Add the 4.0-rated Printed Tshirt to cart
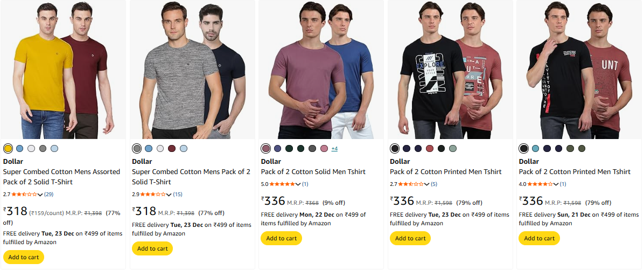This screenshot has width=644, height=270. tap(539, 238)
